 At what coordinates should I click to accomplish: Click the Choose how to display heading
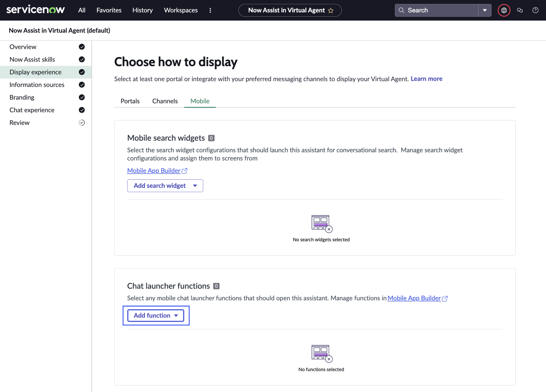point(176,62)
